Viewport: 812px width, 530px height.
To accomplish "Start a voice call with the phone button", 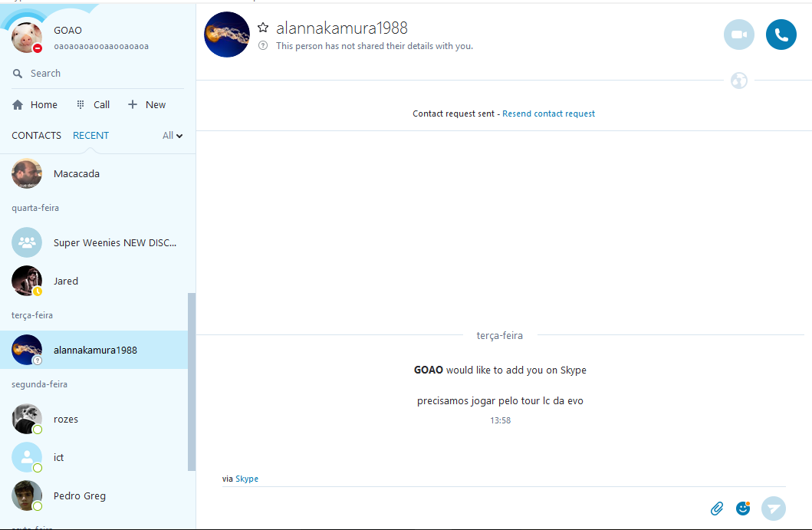I will coord(781,35).
